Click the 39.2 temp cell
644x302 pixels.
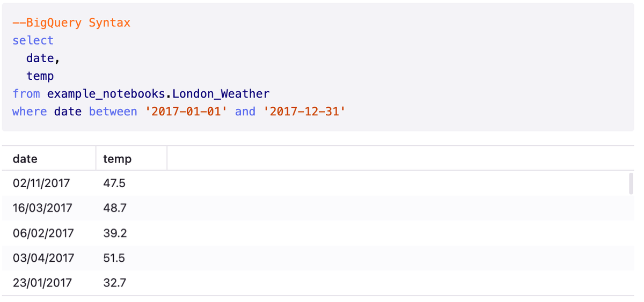point(115,233)
